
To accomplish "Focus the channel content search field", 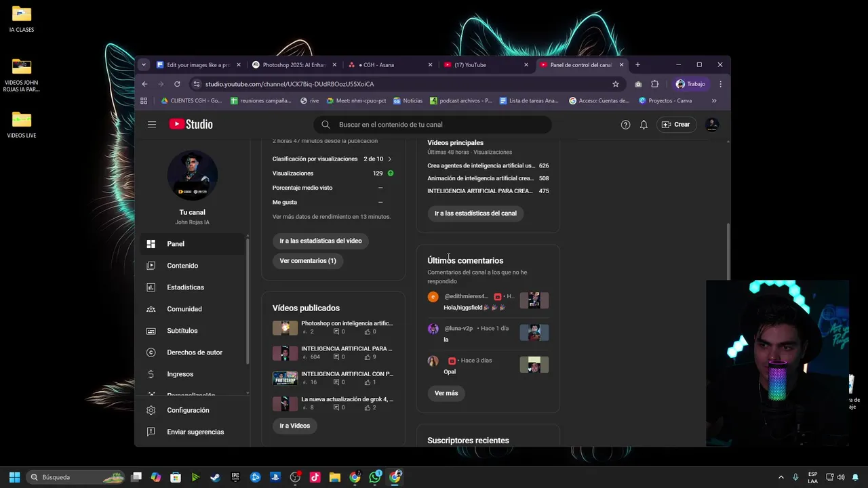I will [433, 125].
